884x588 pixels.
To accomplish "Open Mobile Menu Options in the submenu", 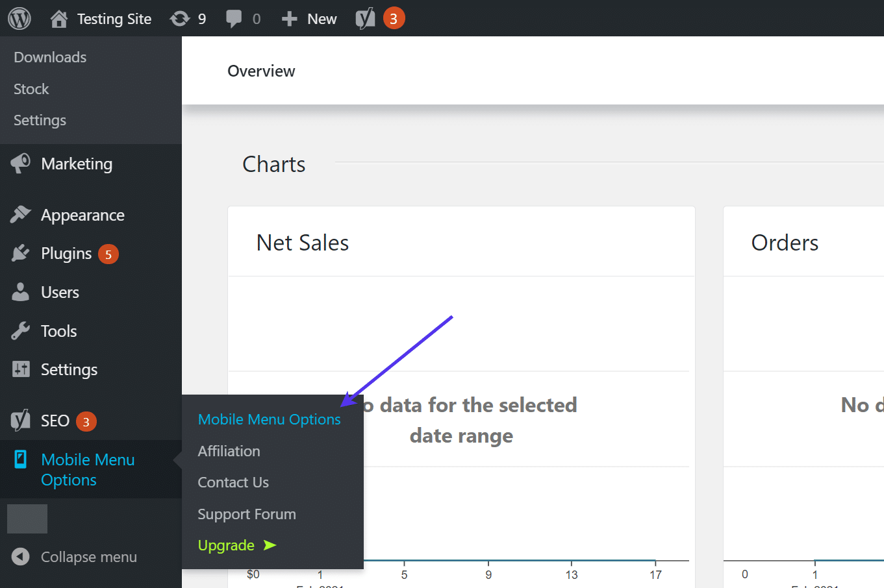I will point(269,419).
